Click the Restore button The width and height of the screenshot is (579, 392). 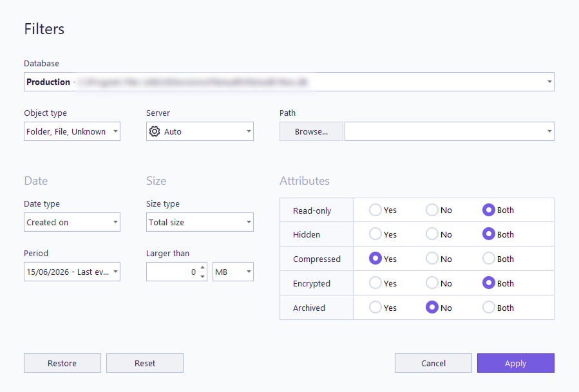click(62, 363)
